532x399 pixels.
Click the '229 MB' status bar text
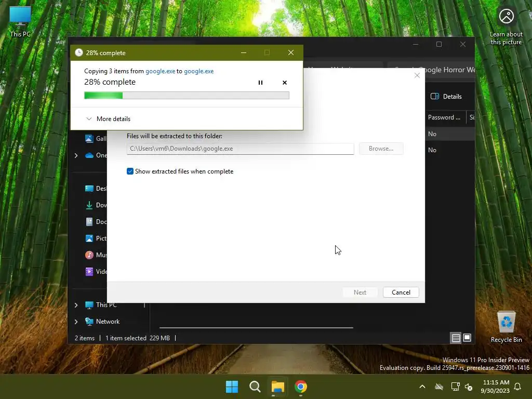pos(159,338)
